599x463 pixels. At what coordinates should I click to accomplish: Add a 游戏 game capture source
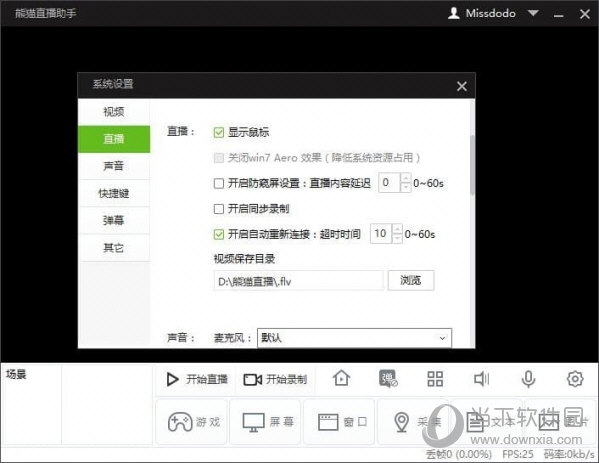pos(192,422)
